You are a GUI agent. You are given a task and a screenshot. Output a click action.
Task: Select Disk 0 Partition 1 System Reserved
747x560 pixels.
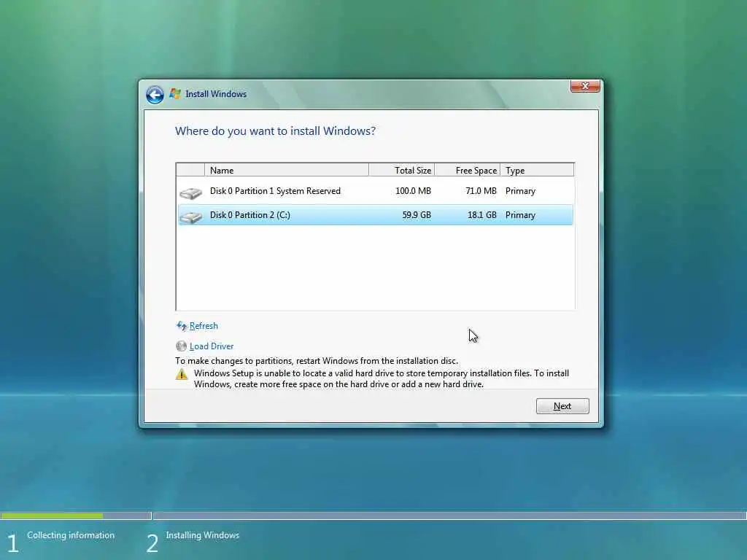pos(375,192)
